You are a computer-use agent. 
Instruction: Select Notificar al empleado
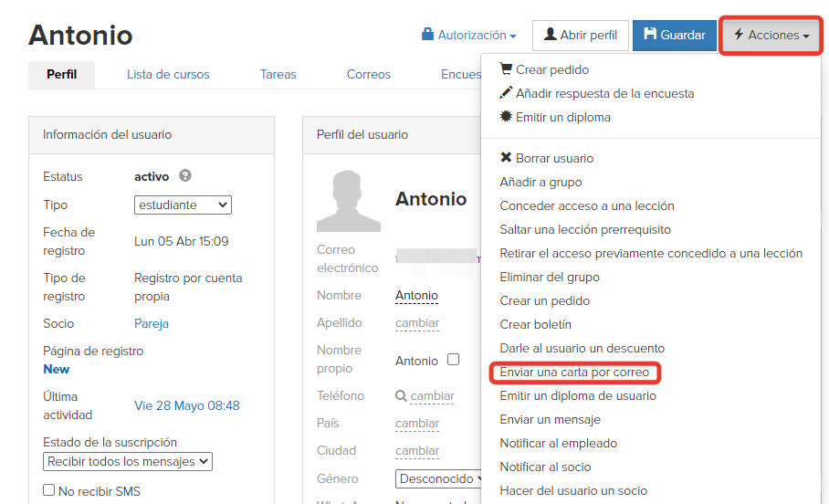[559, 443]
